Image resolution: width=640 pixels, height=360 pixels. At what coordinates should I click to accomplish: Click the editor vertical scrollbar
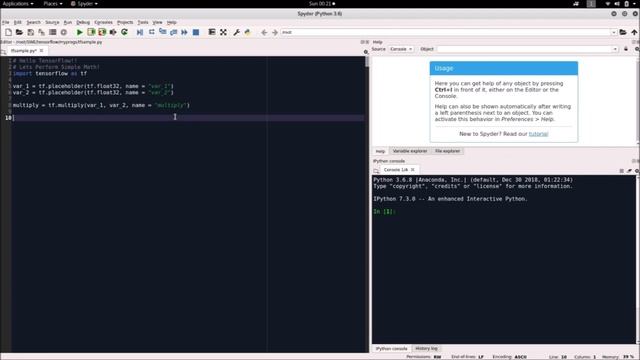[367, 204]
